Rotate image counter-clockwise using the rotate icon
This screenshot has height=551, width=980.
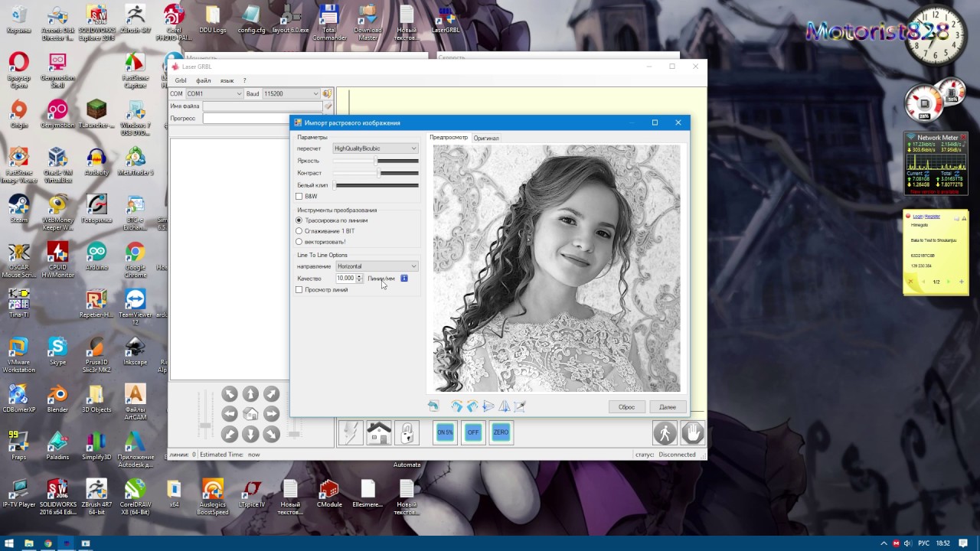click(x=472, y=406)
